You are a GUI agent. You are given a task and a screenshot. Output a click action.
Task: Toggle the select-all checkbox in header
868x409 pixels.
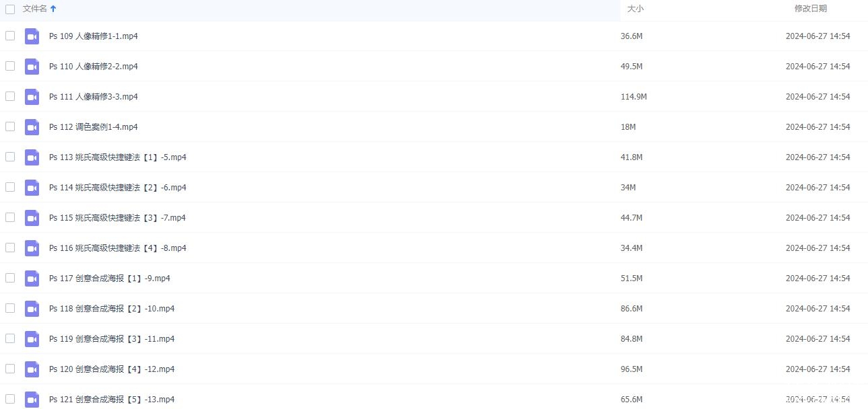click(x=10, y=9)
